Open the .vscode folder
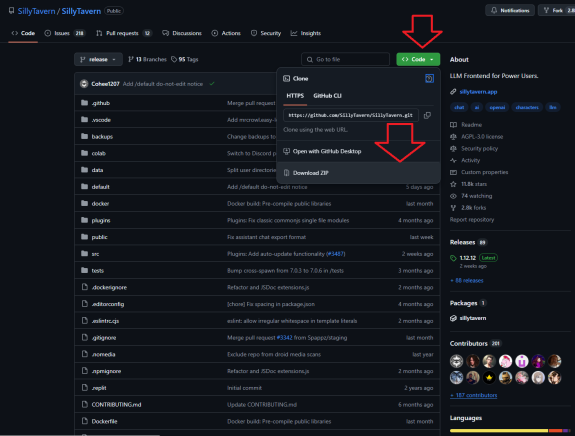This screenshot has height=436, width=575. (x=101, y=120)
